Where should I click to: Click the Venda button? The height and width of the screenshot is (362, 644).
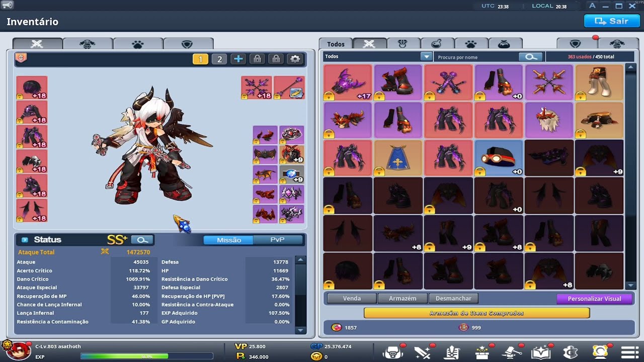352,299
